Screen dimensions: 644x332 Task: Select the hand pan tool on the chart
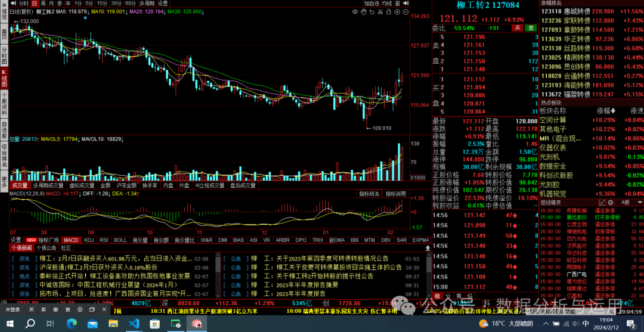(x=363, y=12)
